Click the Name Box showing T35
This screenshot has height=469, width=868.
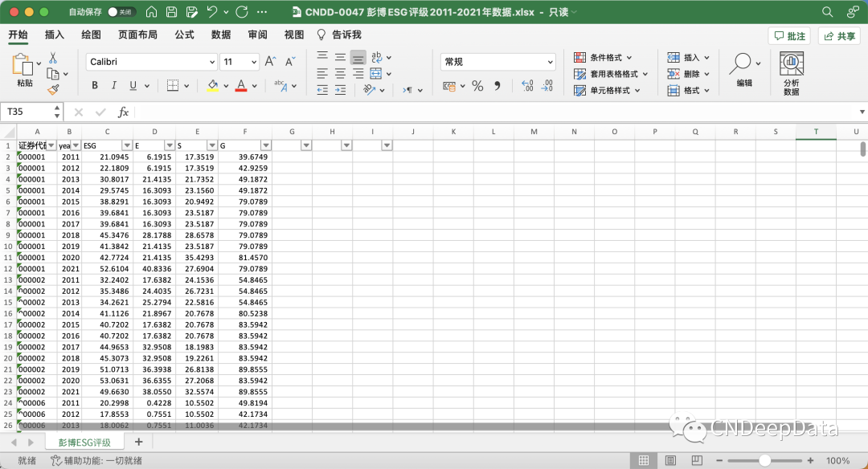[x=31, y=112]
